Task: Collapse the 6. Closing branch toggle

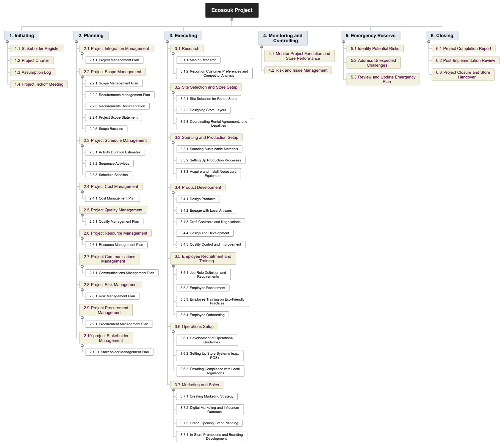Action: click(429, 42)
